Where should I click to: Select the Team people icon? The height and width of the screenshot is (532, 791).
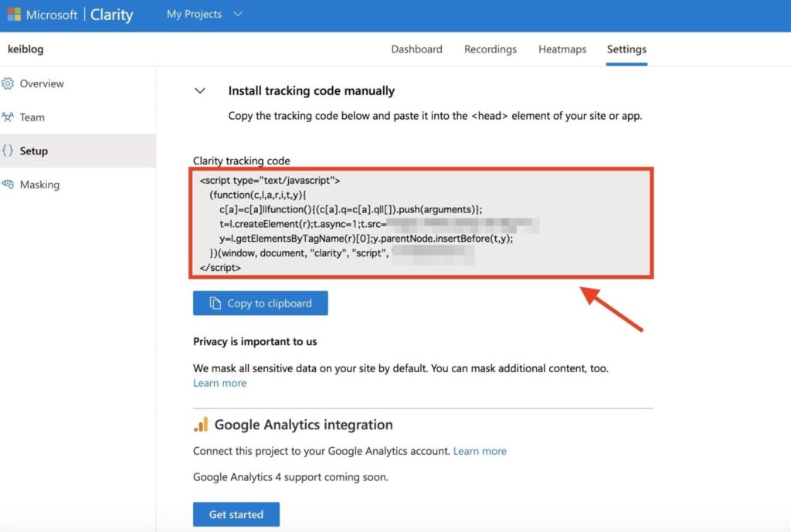point(8,117)
